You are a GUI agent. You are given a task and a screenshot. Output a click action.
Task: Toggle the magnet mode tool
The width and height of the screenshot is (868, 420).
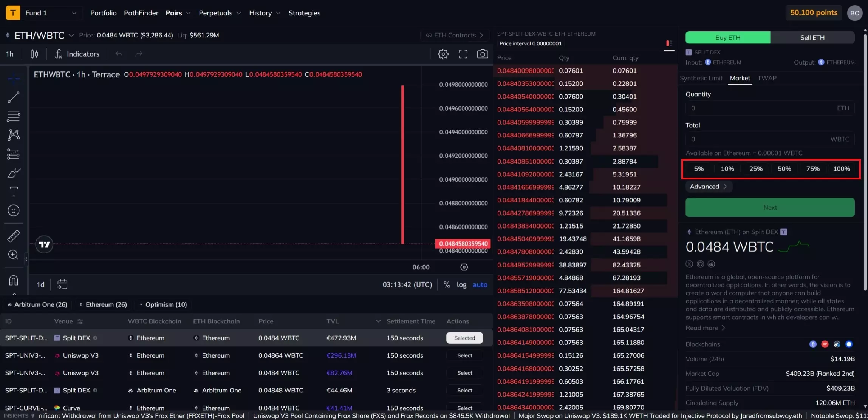pos(14,280)
